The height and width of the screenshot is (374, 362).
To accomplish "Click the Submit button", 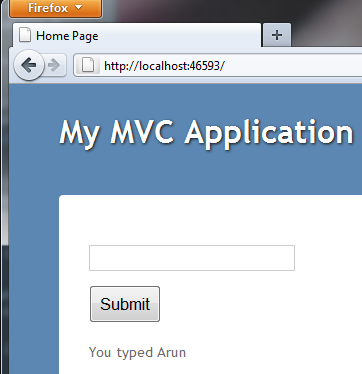I will click(125, 304).
